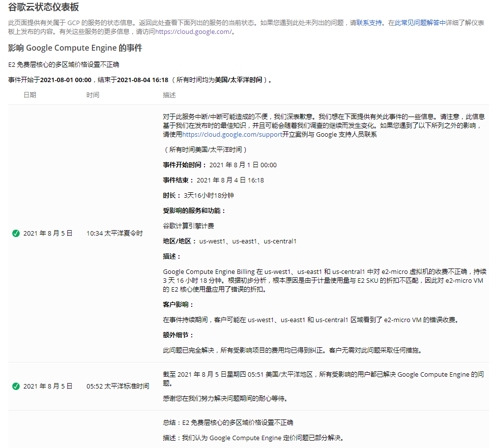Click the paragraph starting 此问题已完全解决
Viewport: 495px width, 448px height.
pyautogui.click(x=292, y=350)
